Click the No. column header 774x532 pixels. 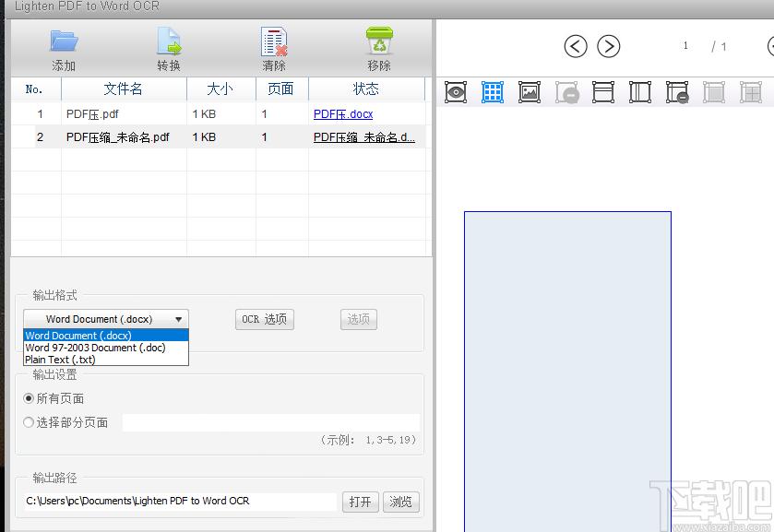(36, 89)
